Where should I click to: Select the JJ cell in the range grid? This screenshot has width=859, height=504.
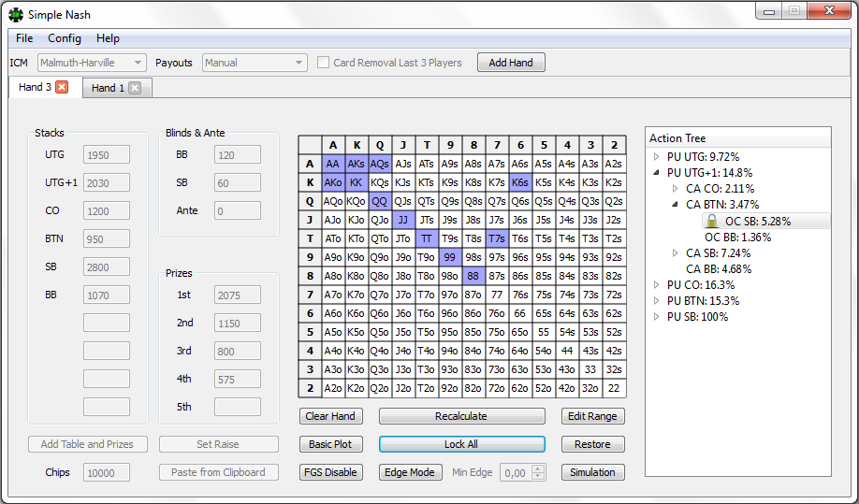point(402,220)
